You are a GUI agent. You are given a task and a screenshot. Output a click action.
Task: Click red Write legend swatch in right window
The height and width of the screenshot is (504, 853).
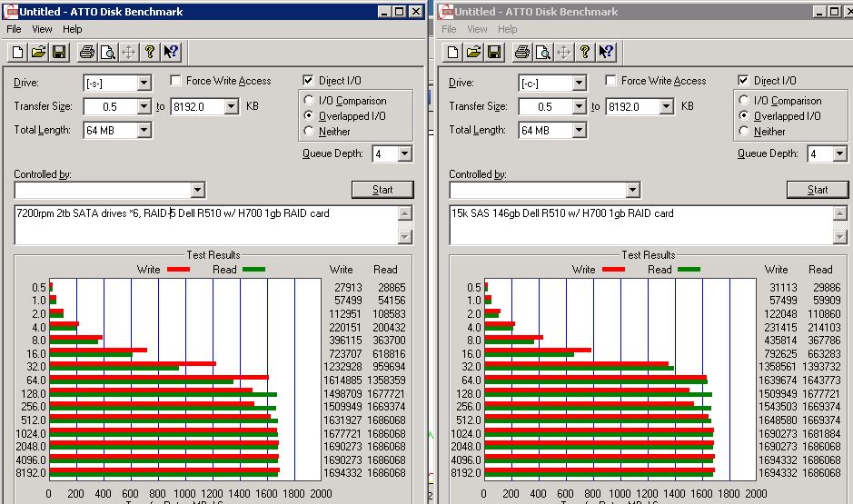[x=614, y=269]
